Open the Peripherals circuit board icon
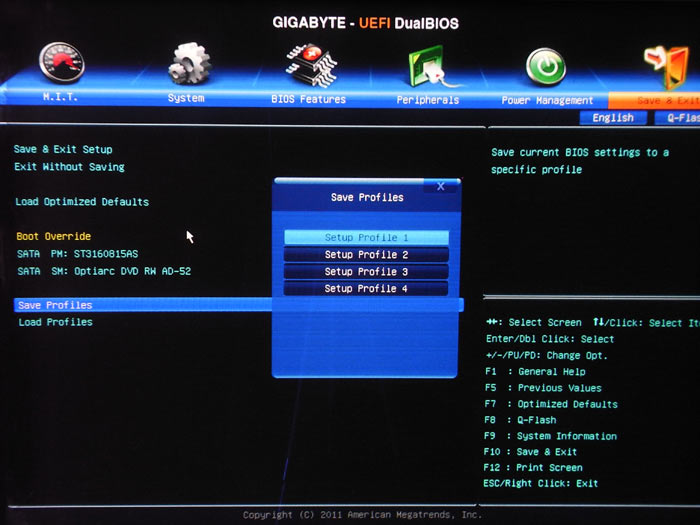 point(431,66)
